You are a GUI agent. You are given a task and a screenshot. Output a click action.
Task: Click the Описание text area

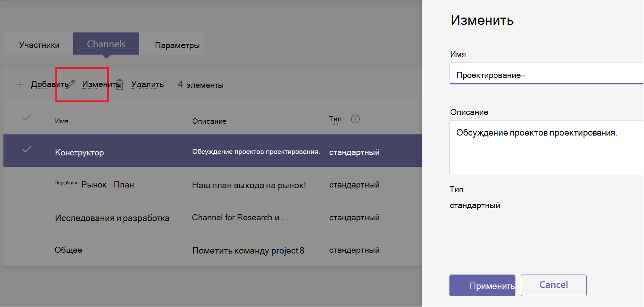[x=546, y=148]
